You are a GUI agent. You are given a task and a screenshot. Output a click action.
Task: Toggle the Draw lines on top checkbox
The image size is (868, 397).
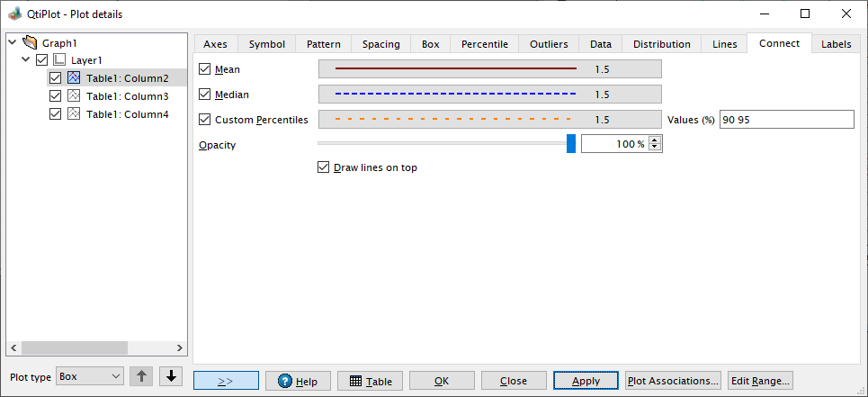pos(323,167)
